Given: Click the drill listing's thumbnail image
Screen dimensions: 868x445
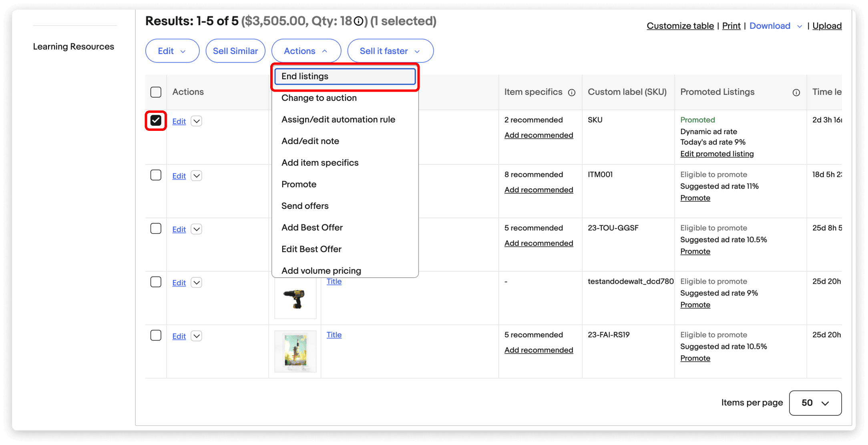Looking at the screenshot, I should coord(295,298).
